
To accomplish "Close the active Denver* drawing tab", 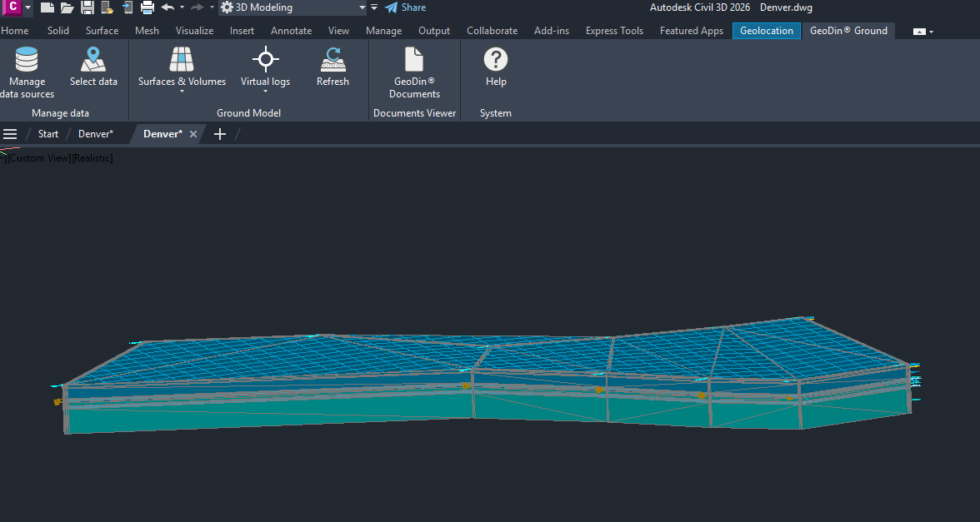I will coord(193,133).
